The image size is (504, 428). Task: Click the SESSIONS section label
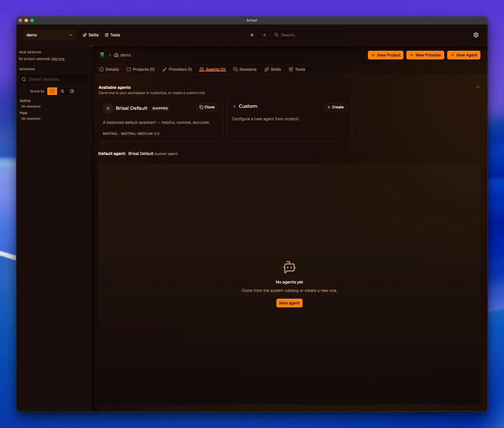point(27,69)
